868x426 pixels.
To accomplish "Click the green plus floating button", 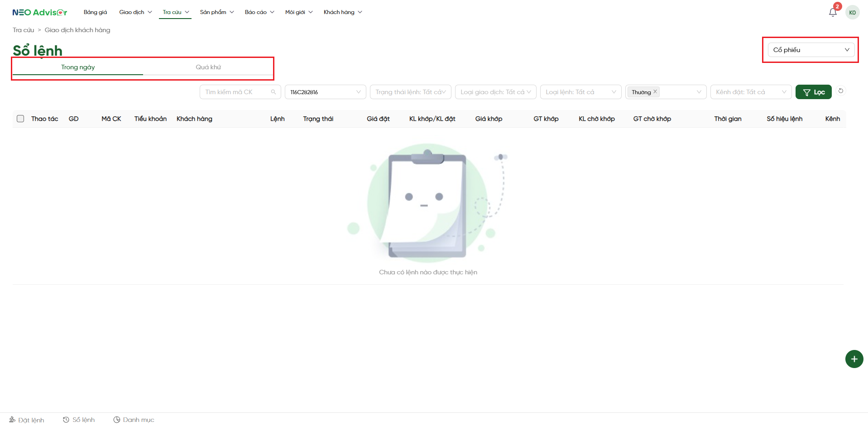I will click(x=854, y=359).
